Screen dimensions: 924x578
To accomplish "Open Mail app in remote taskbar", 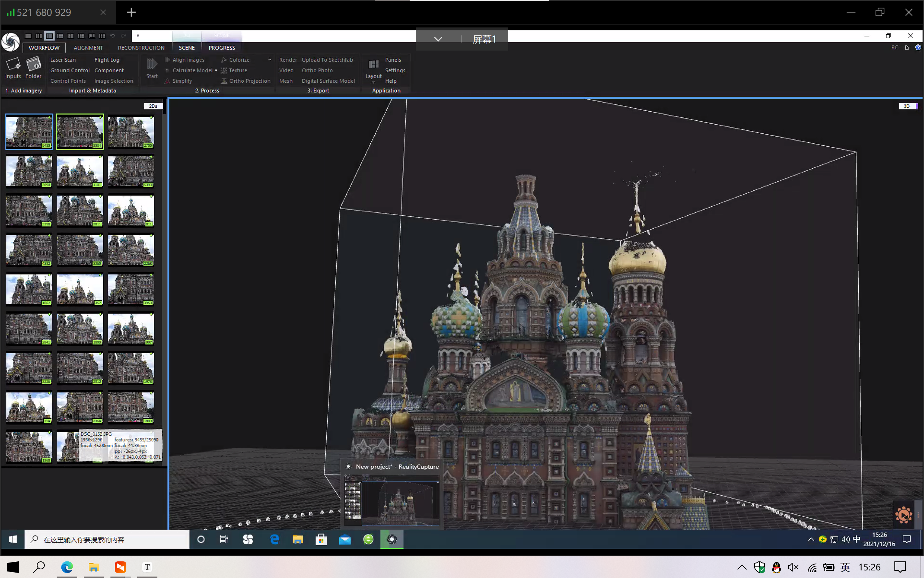I will pyautogui.click(x=345, y=539).
